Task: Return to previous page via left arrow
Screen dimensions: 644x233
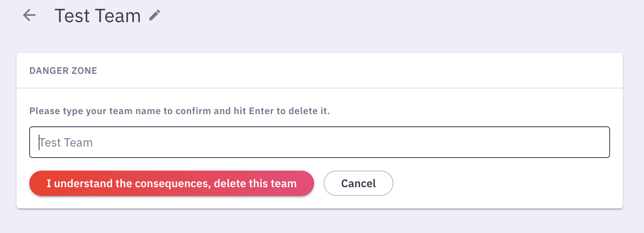Action: [x=29, y=15]
